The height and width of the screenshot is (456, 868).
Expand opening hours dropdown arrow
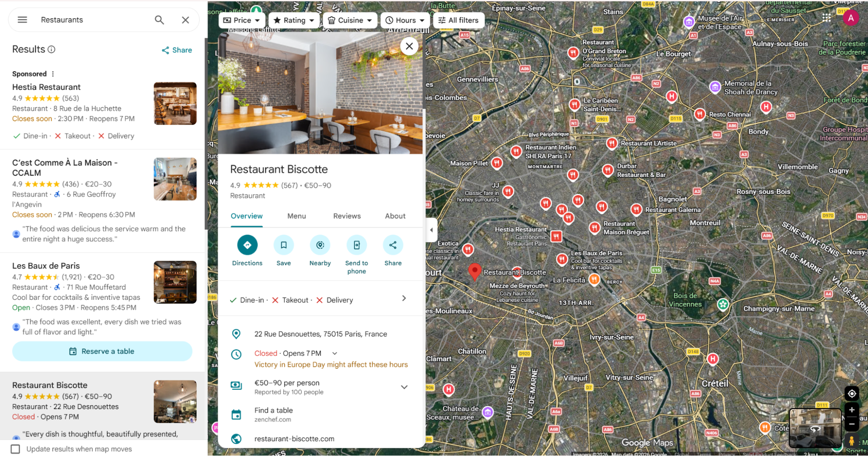point(334,354)
